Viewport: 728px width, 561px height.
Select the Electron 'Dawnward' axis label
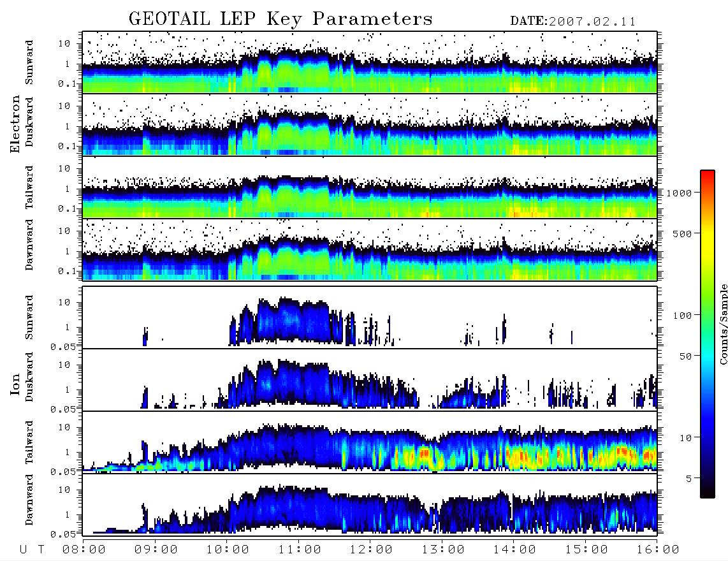pyautogui.click(x=29, y=245)
